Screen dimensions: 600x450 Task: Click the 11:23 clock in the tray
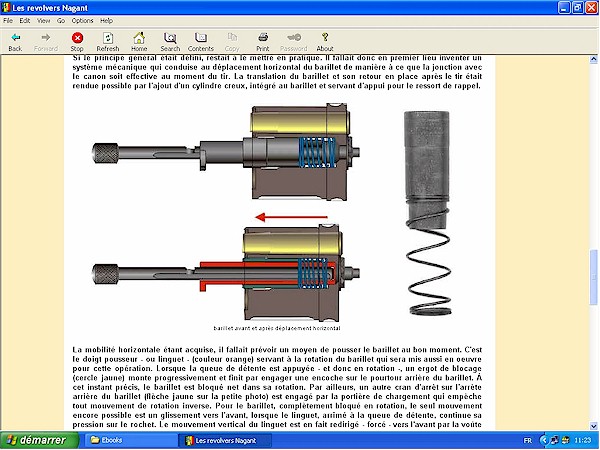pos(582,440)
